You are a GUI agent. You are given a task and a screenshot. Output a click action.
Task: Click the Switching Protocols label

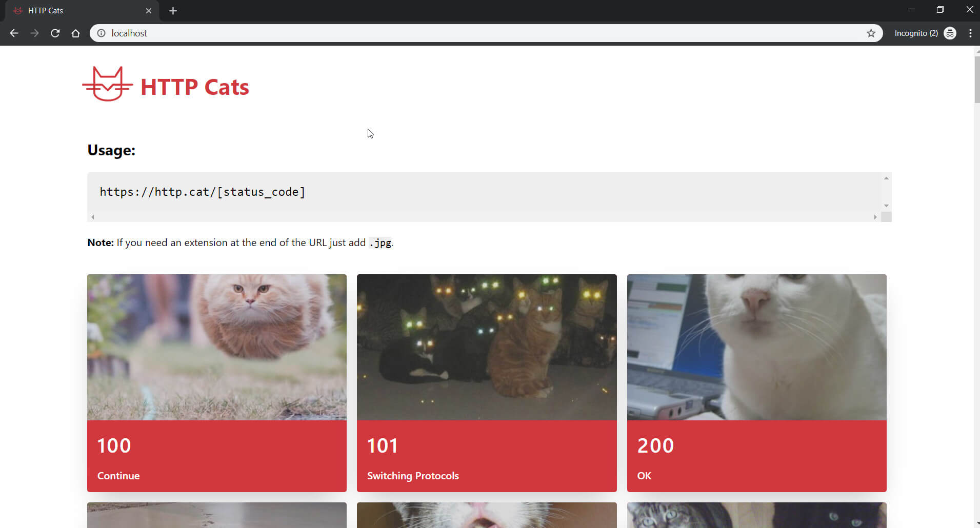pos(413,476)
